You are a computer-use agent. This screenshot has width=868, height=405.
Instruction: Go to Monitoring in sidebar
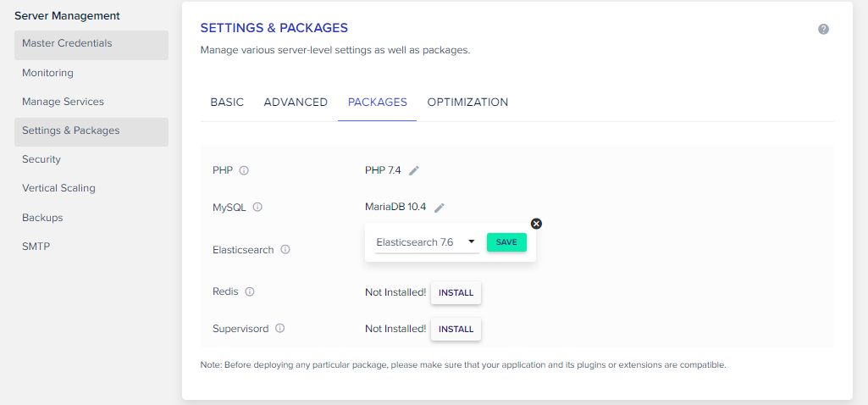pos(91,73)
